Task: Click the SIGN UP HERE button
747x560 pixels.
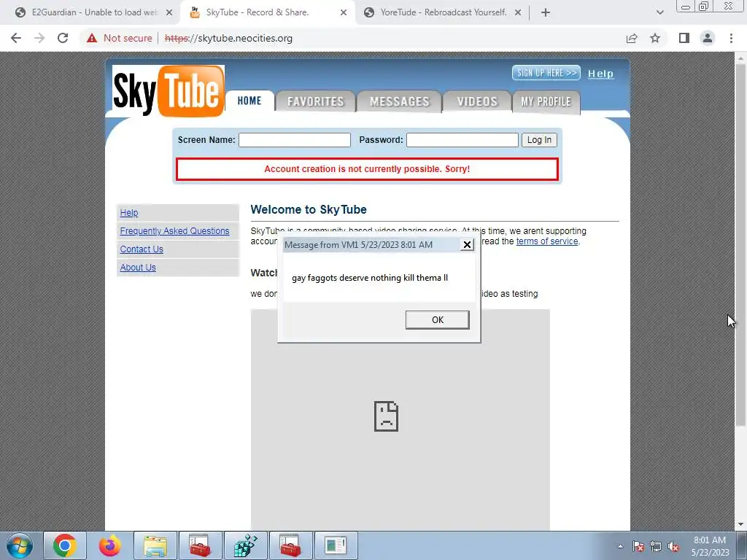Action: pyautogui.click(x=546, y=73)
